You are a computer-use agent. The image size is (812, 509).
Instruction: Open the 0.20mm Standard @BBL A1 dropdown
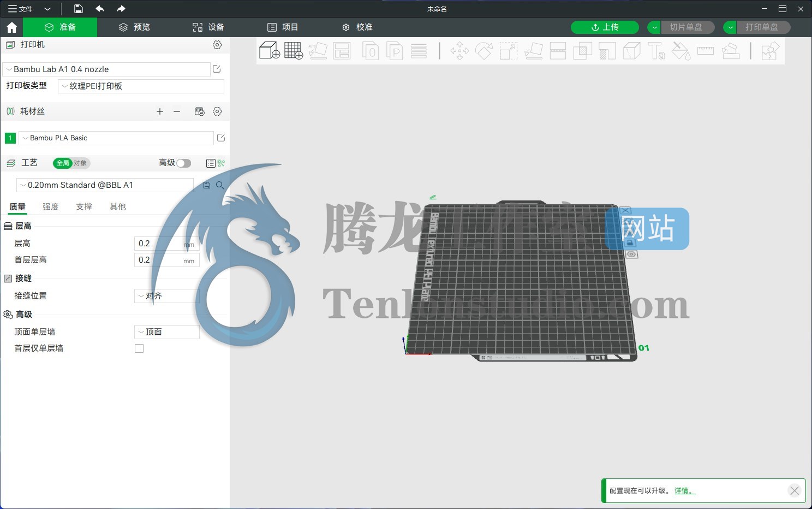click(x=105, y=185)
